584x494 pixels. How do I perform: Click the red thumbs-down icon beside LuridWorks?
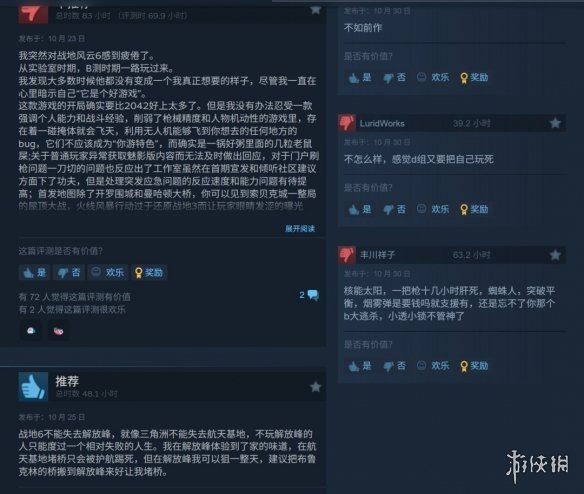pos(347,123)
